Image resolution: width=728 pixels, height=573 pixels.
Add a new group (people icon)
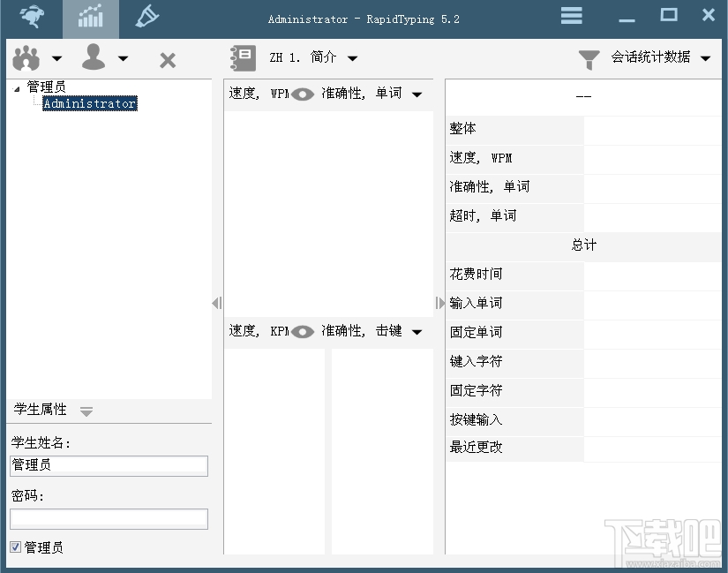[26, 57]
